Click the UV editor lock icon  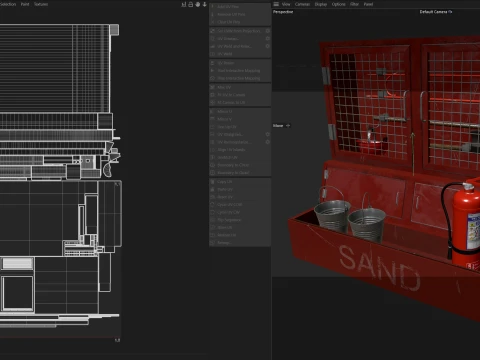coord(191,4)
